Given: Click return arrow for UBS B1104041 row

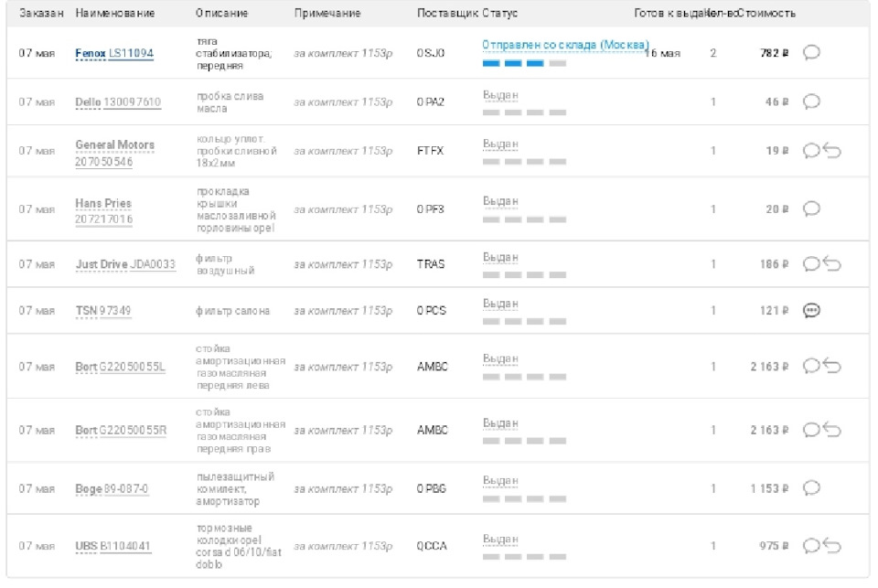Looking at the screenshot, I should pyautogui.click(x=832, y=546).
